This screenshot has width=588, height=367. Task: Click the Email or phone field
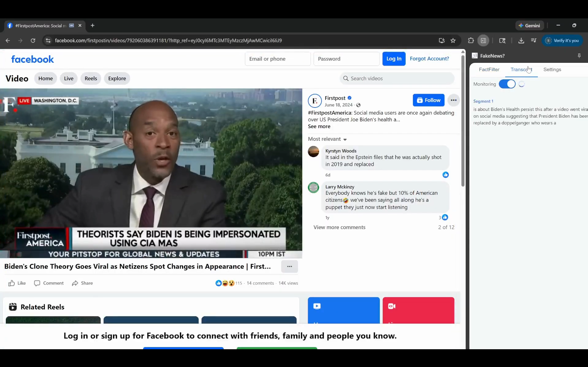pos(278,59)
